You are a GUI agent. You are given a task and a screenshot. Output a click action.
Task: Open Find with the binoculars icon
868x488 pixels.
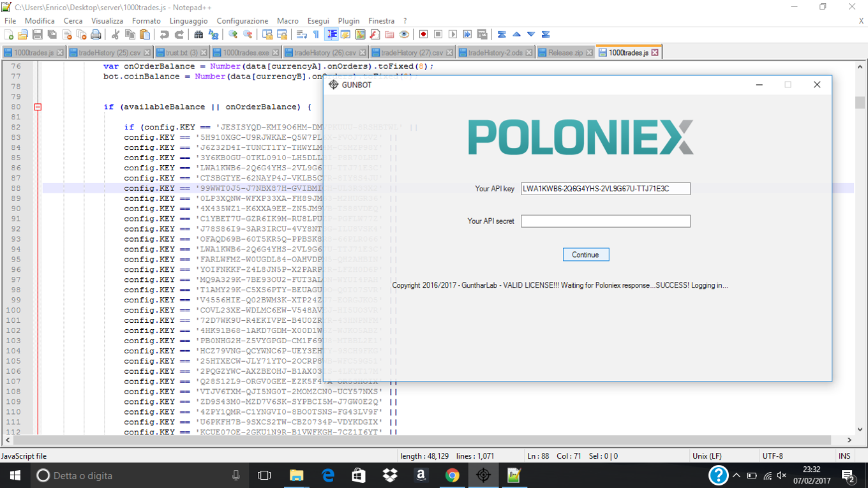[198, 34]
